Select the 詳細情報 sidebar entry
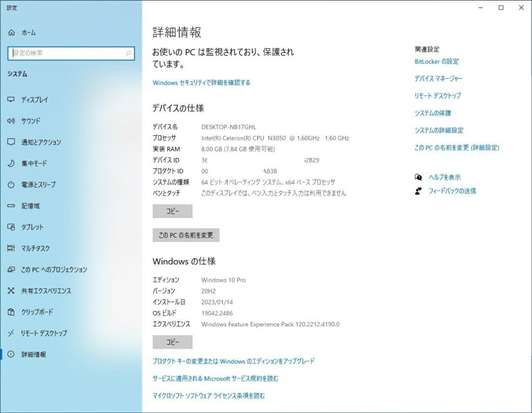The height and width of the screenshot is (413, 532). [x=32, y=354]
